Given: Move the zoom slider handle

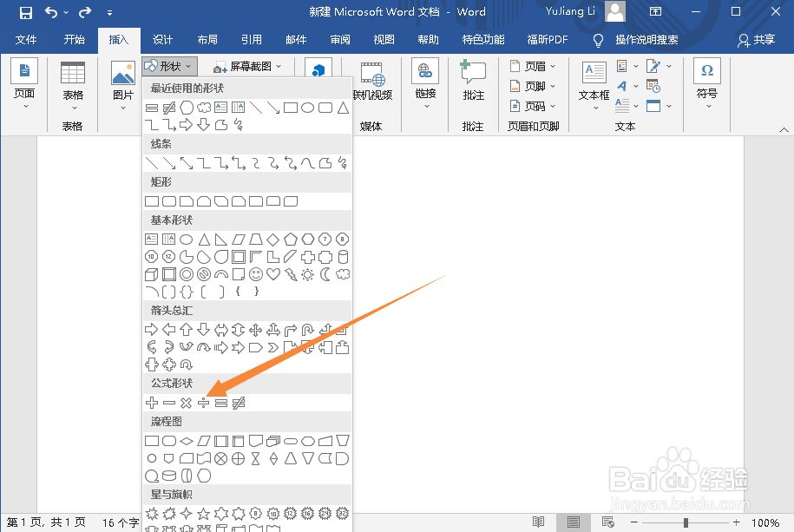Looking at the screenshot, I should coord(686,522).
